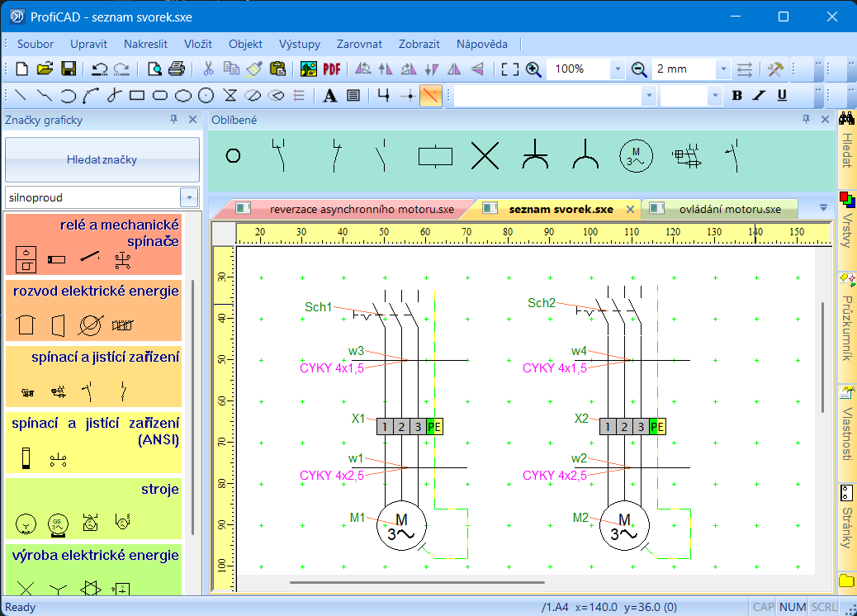Image resolution: width=857 pixels, height=616 pixels.
Task: Open settings with hammer and wrench icon
Action: coord(775,69)
